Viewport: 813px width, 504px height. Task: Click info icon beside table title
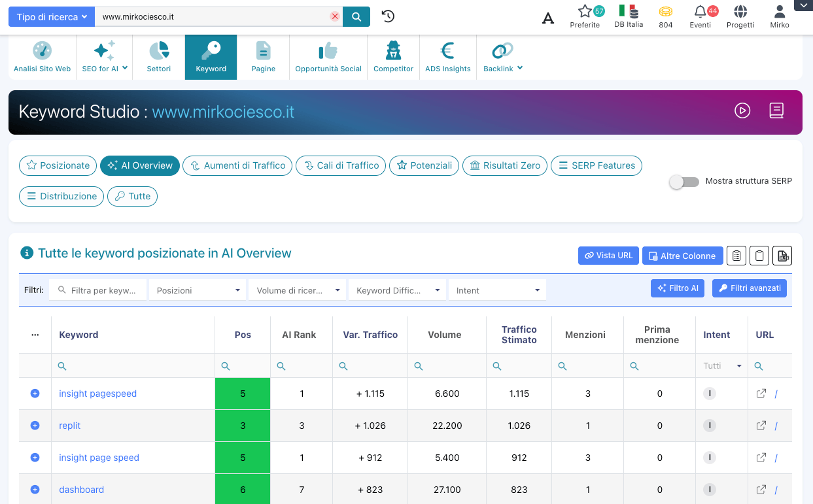[27, 253]
